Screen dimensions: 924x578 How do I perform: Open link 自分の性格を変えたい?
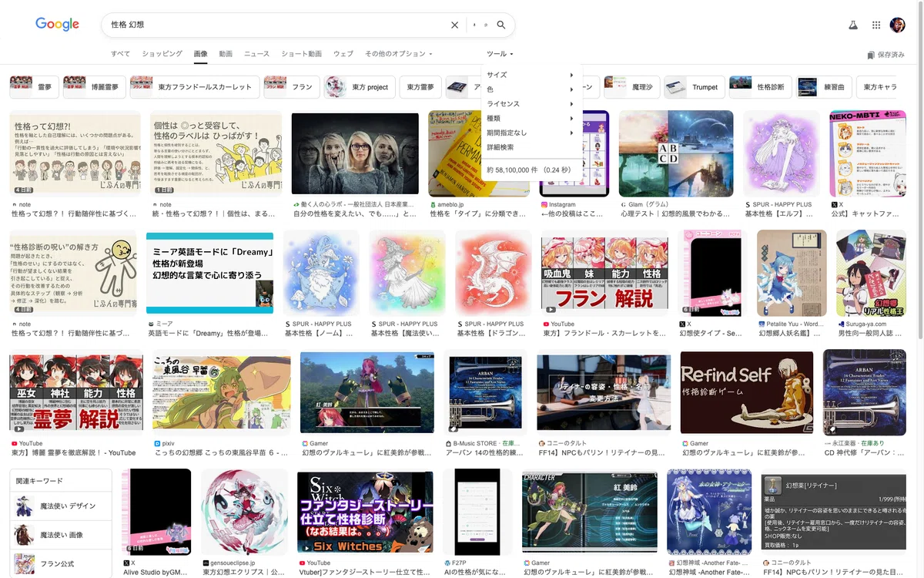tap(355, 213)
